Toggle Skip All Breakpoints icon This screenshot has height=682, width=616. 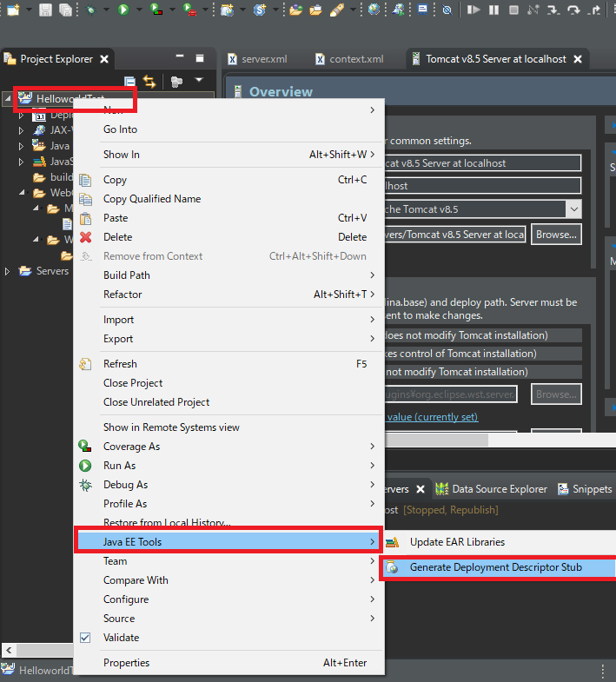click(x=447, y=10)
